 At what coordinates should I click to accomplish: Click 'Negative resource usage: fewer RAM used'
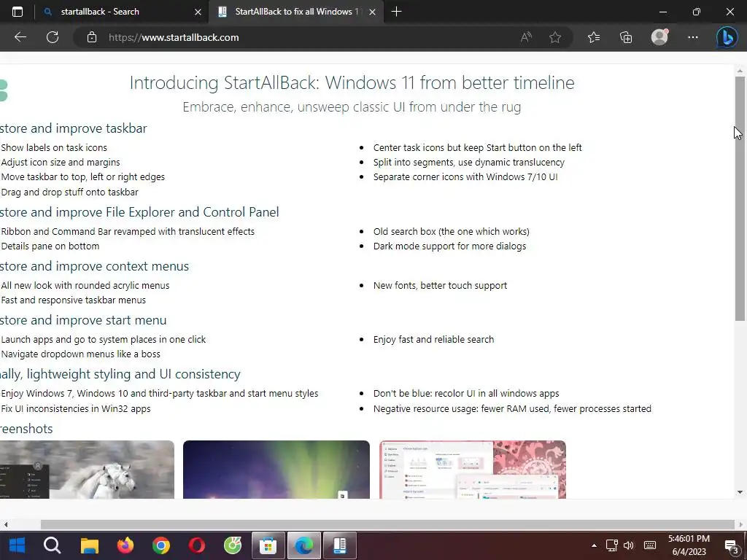(x=512, y=408)
